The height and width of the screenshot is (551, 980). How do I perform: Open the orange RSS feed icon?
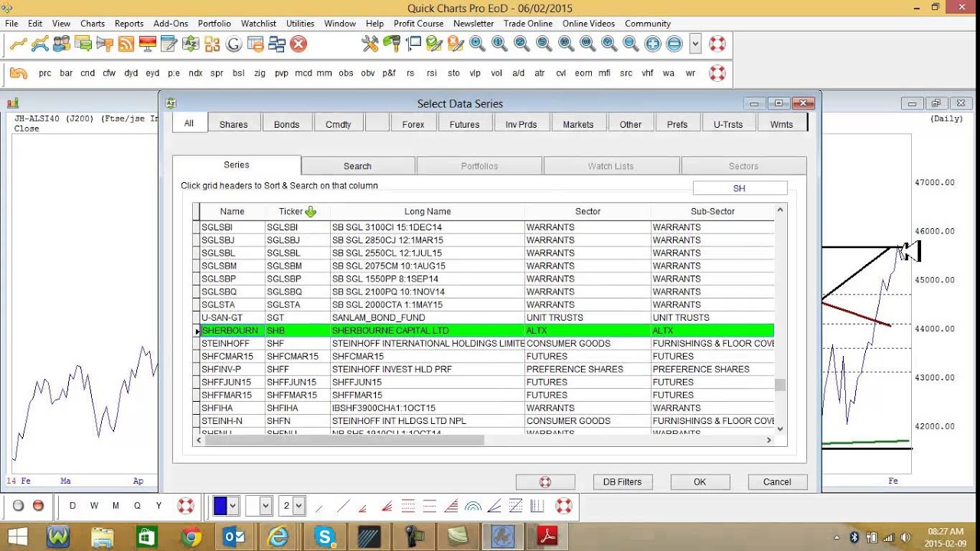click(126, 44)
